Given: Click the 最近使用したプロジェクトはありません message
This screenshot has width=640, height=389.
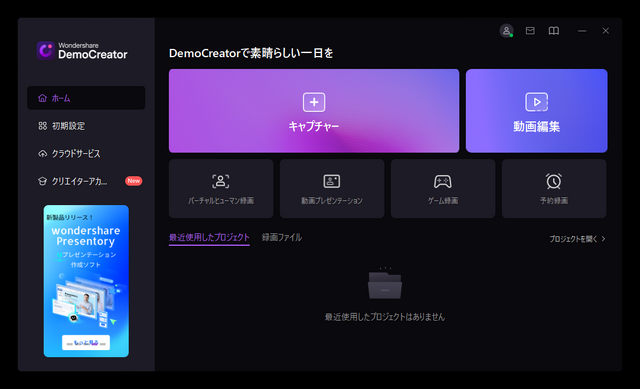Looking at the screenshot, I should pos(385,317).
